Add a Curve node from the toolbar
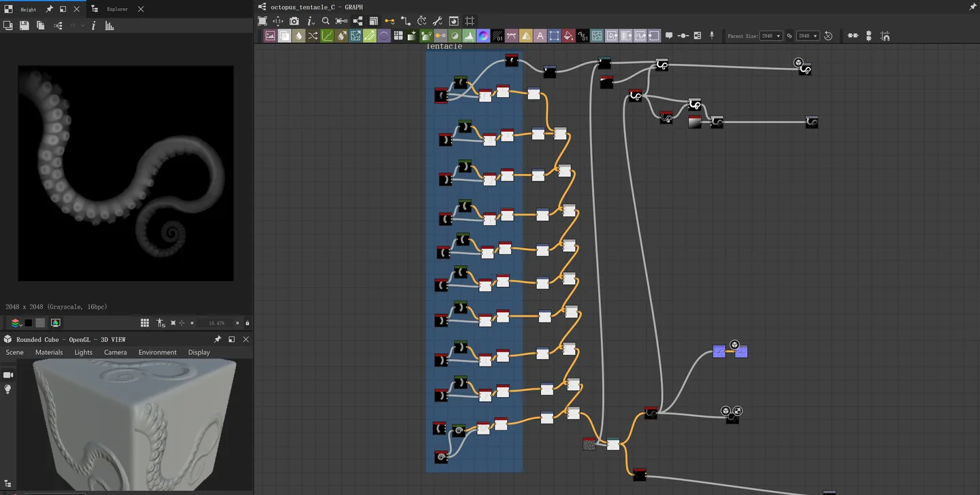This screenshot has width=980, height=495. tap(327, 36)
